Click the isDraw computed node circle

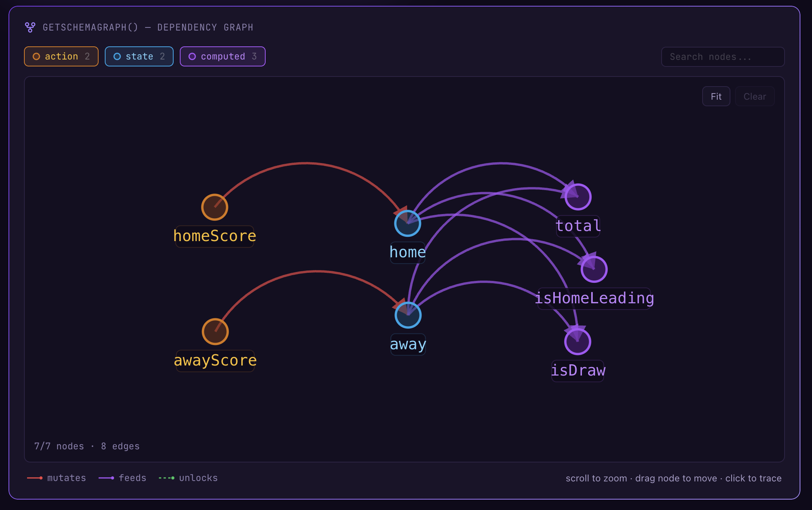[578, 341]
